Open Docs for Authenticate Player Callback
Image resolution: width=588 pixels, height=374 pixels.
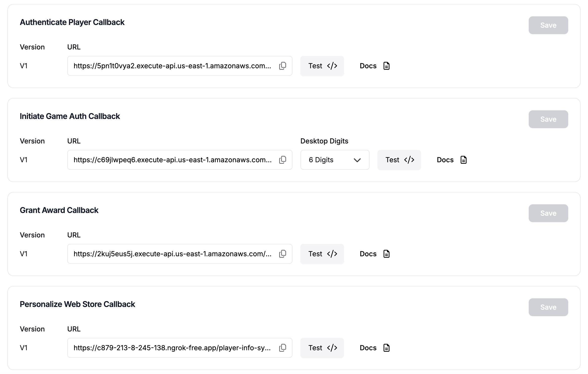(375, 66)
